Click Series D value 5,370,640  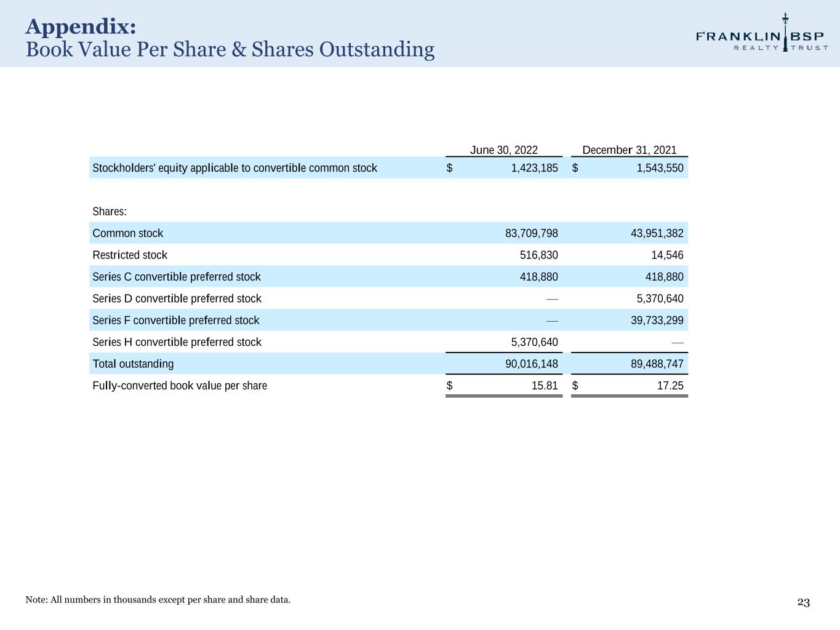click(x=660, y=298)
